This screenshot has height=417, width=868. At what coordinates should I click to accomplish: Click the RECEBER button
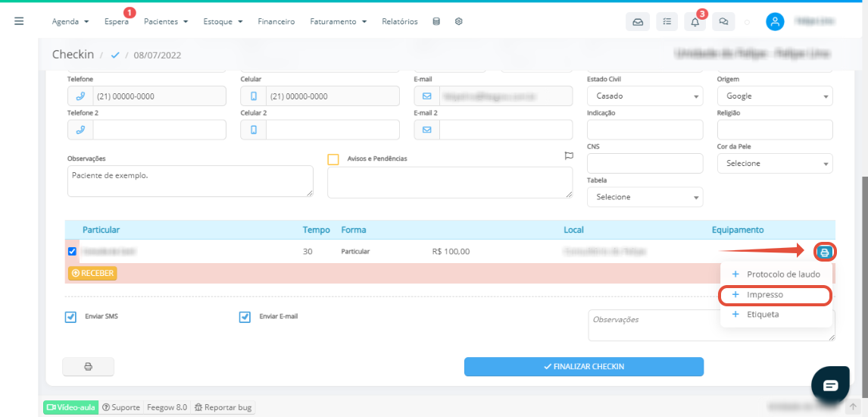coord(93,273)
